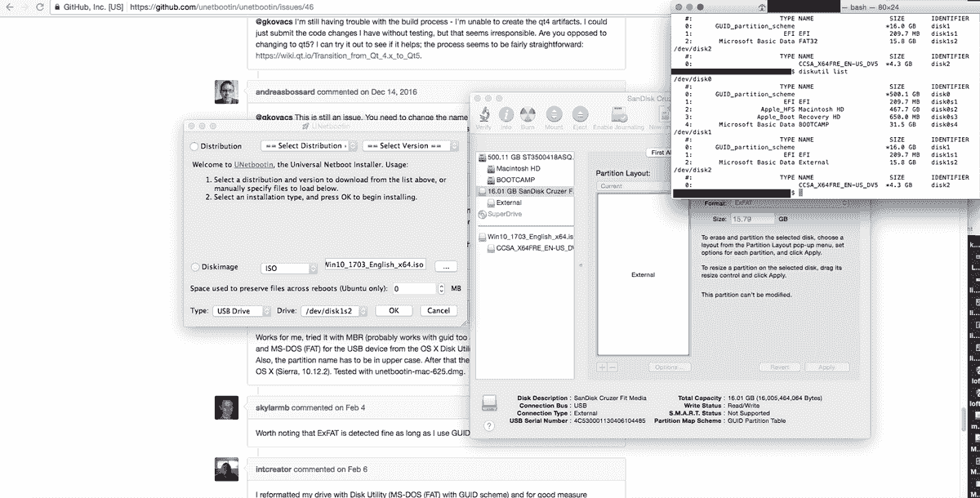Viewport: 980px width, 498px height.
Task: Click andreasbossard's avatar image
Action: click(x=226, y=92)
